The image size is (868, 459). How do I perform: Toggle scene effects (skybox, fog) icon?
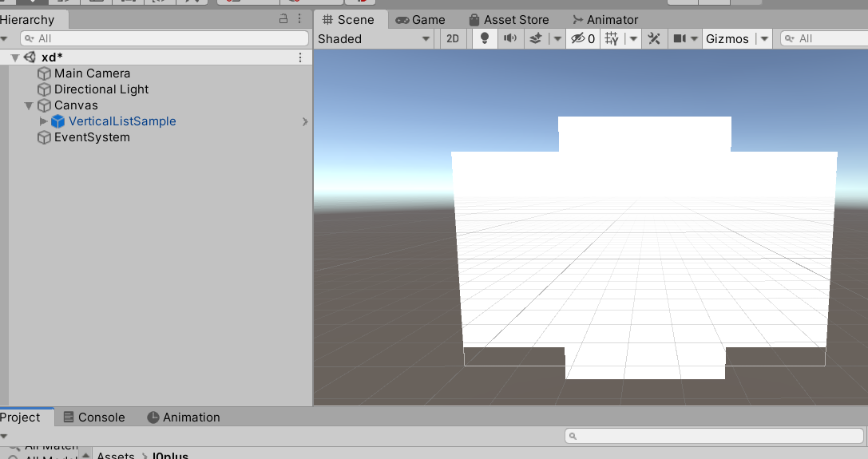535,39
